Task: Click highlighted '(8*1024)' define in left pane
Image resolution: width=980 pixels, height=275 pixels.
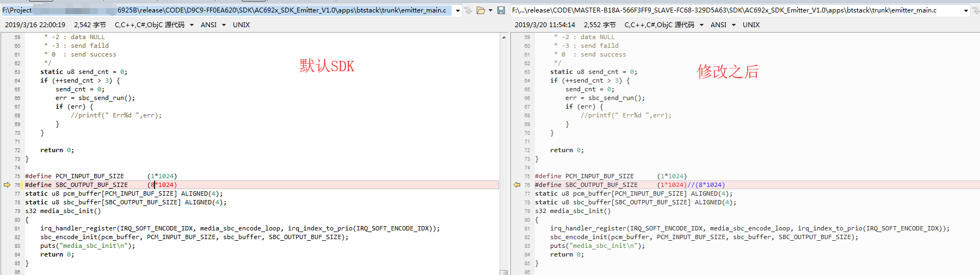Action: (162, 185)
